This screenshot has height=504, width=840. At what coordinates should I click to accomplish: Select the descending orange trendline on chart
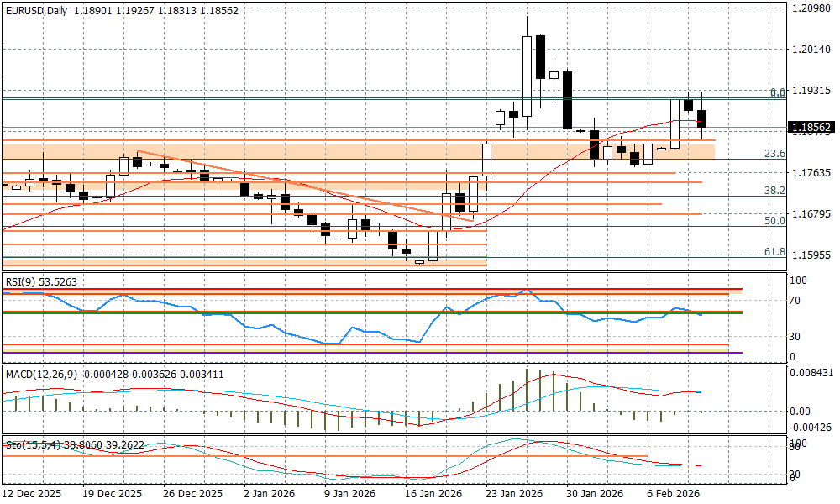point(294,184)
